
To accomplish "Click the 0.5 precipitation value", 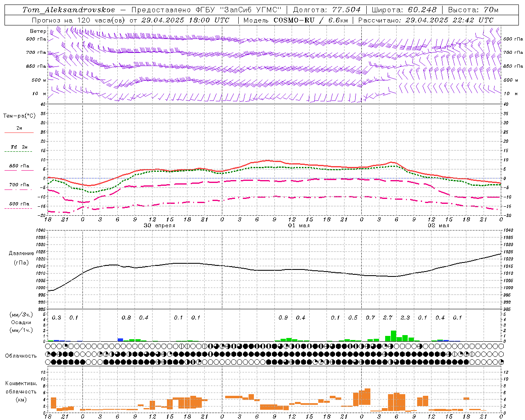I will (353, 318).
